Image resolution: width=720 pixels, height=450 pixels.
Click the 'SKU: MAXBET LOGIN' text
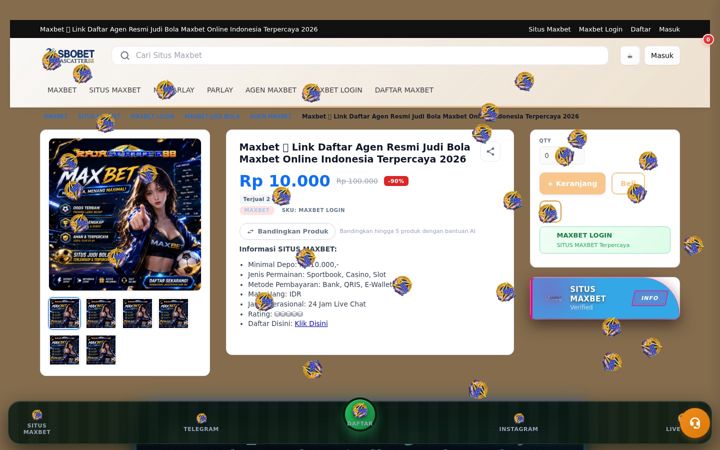tap(313, 210)
